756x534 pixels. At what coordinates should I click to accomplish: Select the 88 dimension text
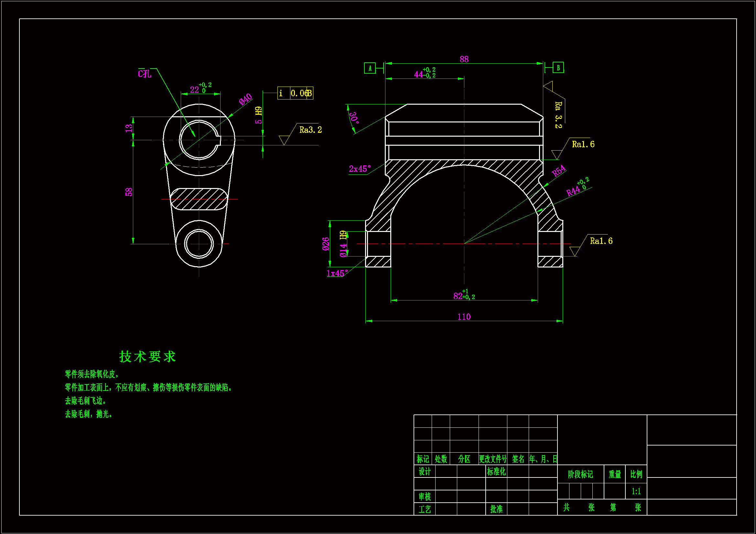pos(464,59)
